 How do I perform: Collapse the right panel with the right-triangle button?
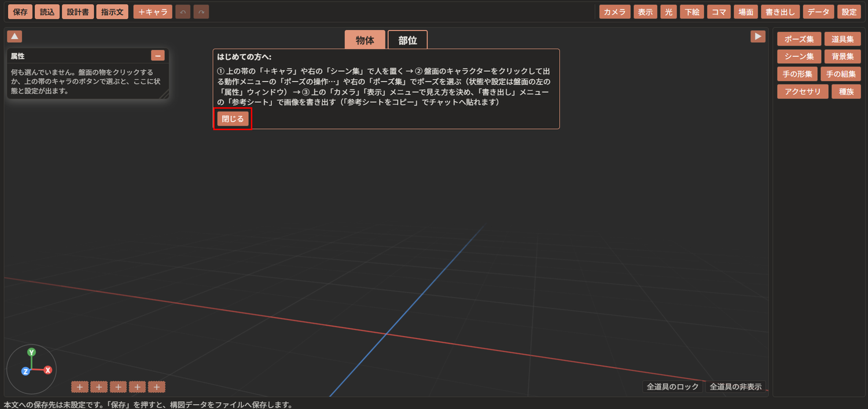tap(757, 36)
